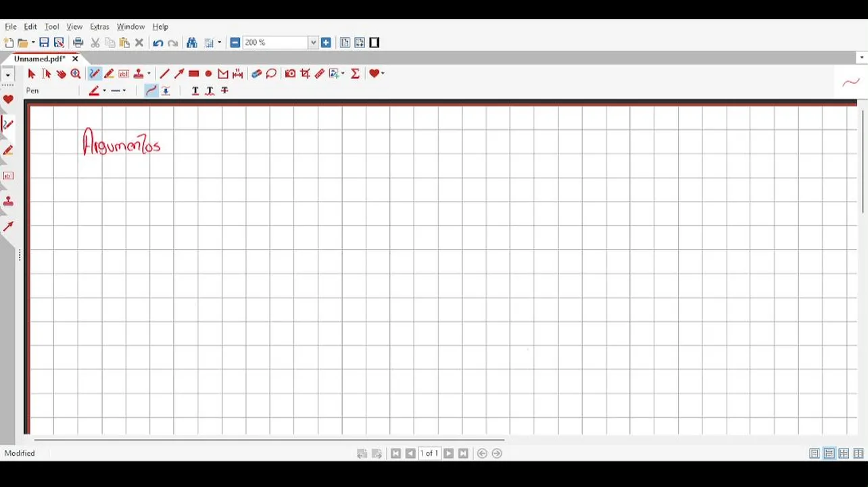Expand the pen color dropdown arrow
This screenshot has height=487, width=868.
[x=104, y=91]
